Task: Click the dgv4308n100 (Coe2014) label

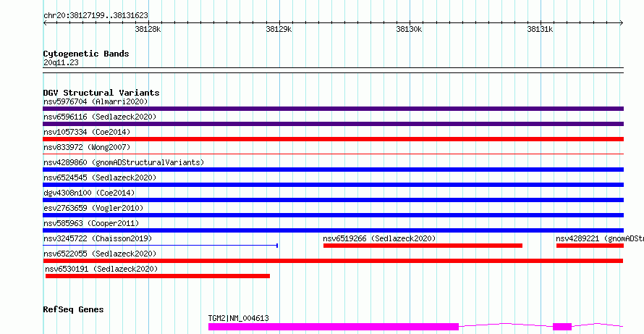Action: pos(89,193)
